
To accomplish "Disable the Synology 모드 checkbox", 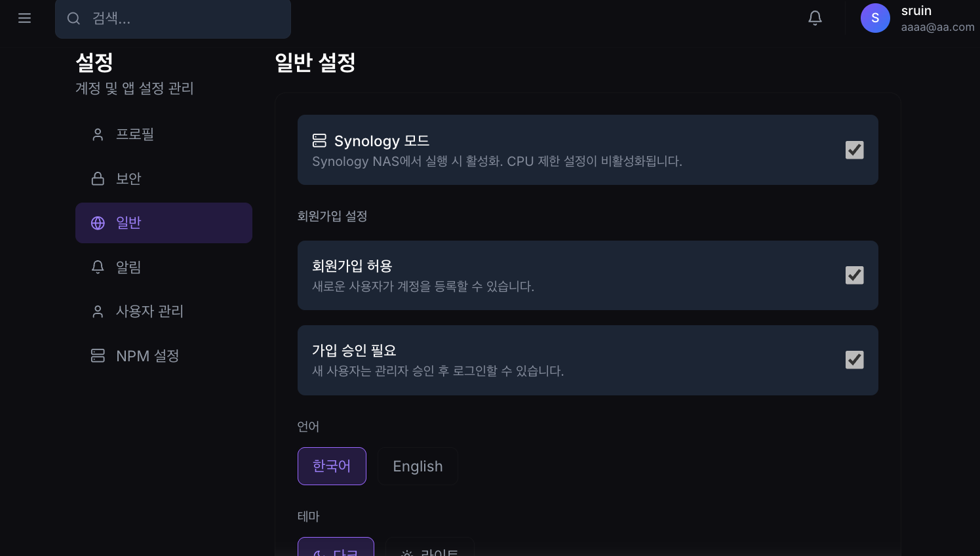I will [x=854, y=149].
